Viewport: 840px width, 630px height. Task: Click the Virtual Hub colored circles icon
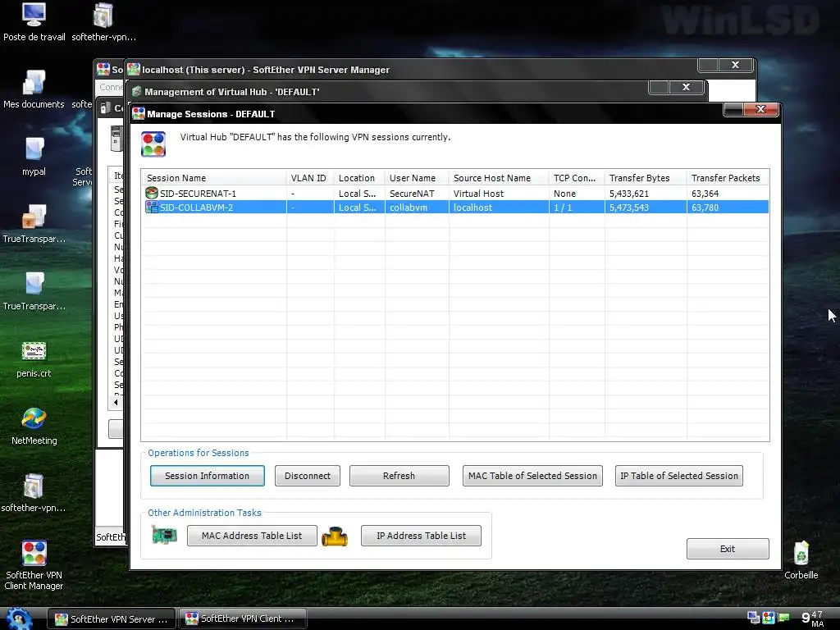click(x=153, y=144)
